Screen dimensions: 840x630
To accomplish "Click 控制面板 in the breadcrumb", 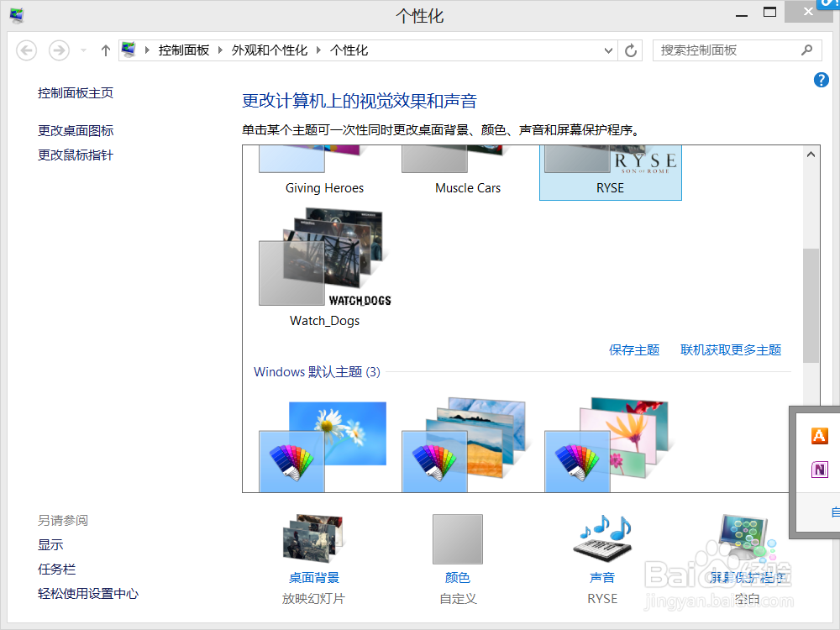I will pyautogui.click(x=184, y=50).
